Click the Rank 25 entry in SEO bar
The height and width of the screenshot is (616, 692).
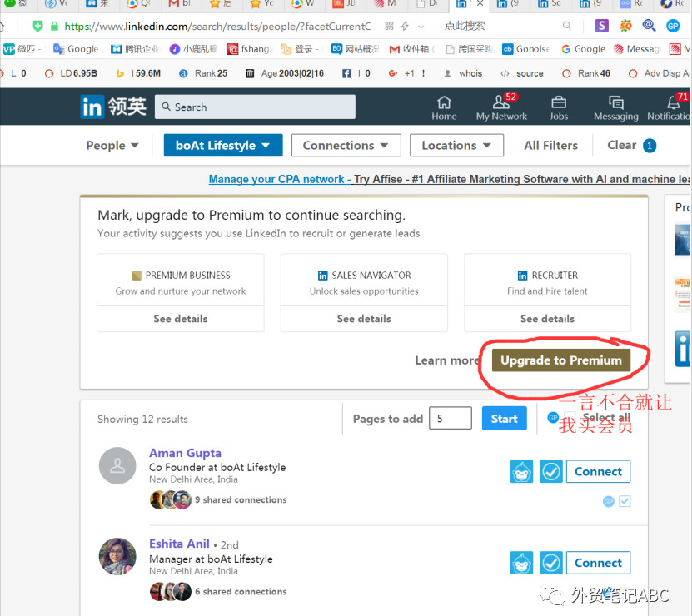(x=203, y=73)
